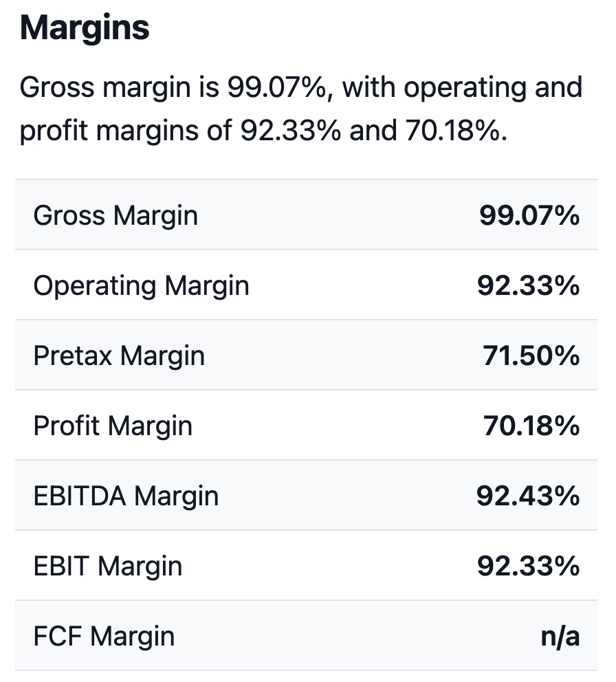Viewport: 616px width, 682px height.
Task: Select the EBIT Margin row's 92.33% value
Action: (528, 566)
